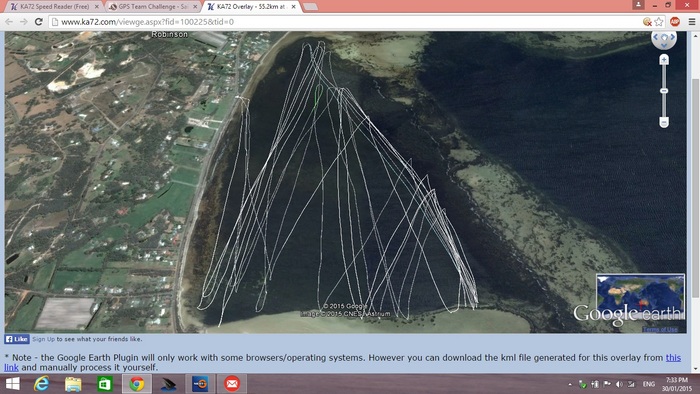The image size is (700, 394).
Task: Click the Google Earth zoom out minus button
Action: 664,122
